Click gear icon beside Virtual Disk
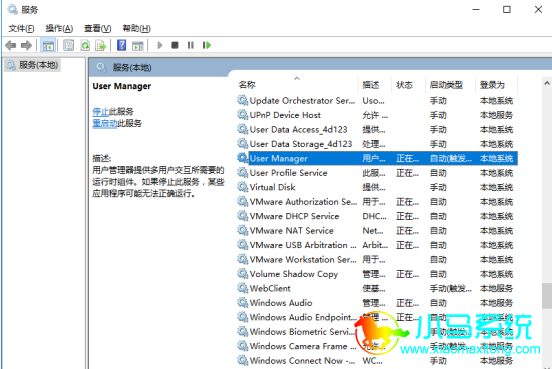552x369 pixels. (243, 187)
